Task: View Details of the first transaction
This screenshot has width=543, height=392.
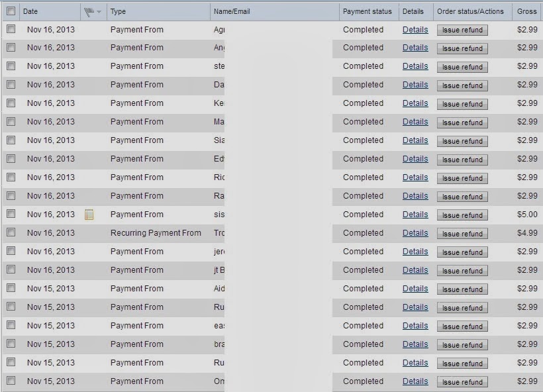Action: (x=414, y=30)
